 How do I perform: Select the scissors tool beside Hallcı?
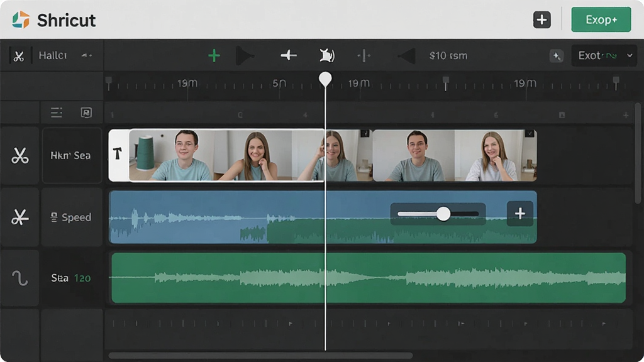point(18,56)
